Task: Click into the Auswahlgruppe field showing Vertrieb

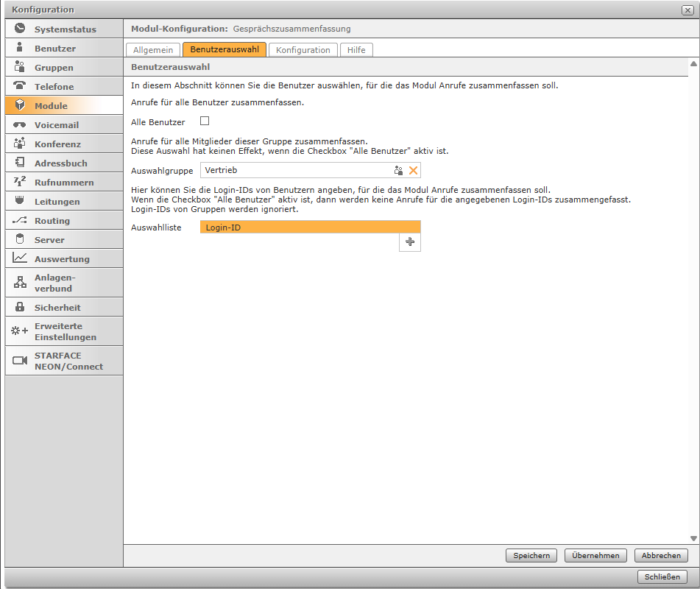Action: pyautogui.click(x=294, y=170)
